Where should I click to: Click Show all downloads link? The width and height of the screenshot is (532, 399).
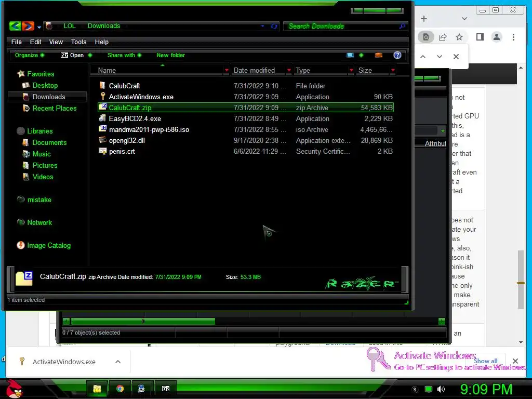486,361
